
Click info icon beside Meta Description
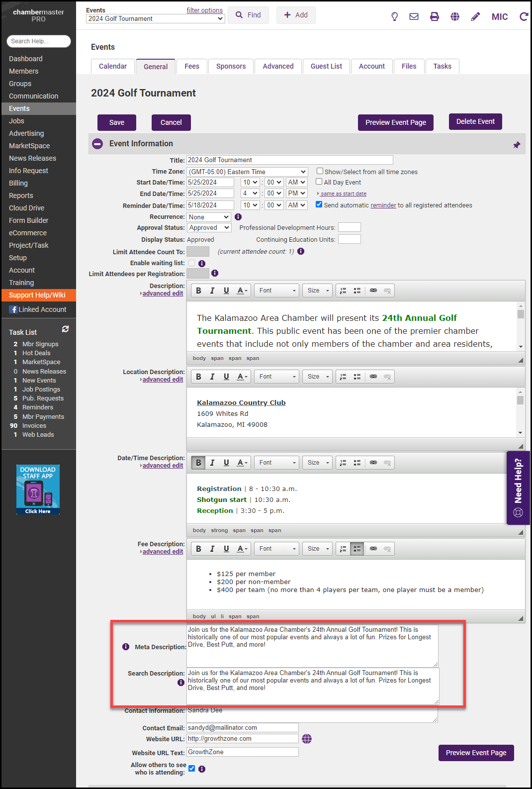126,647
